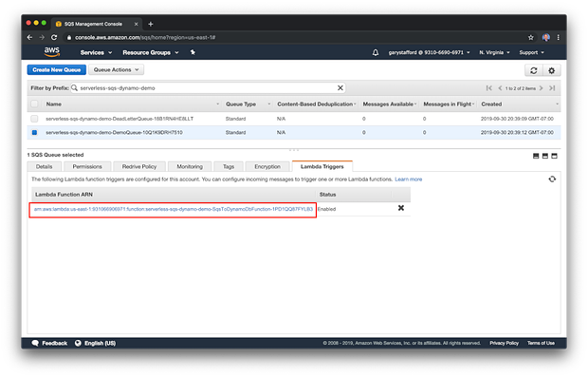The width and height of the screenshot is (588, 377).
Task: Change region from N. Virginia
Action: tap(494, 52)
